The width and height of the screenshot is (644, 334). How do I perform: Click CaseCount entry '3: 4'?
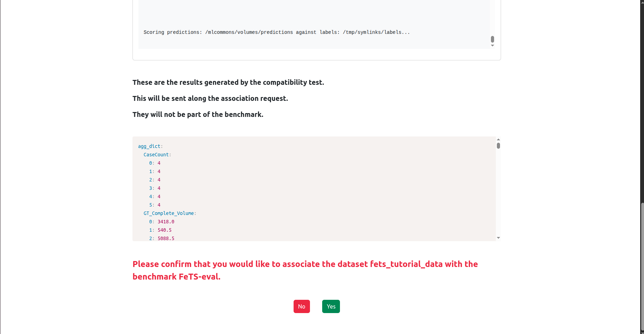(x=155, y=188)
